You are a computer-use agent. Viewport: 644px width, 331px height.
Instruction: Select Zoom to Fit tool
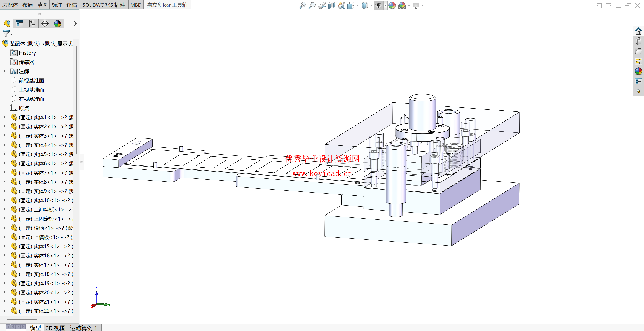(x=303, y=5)
